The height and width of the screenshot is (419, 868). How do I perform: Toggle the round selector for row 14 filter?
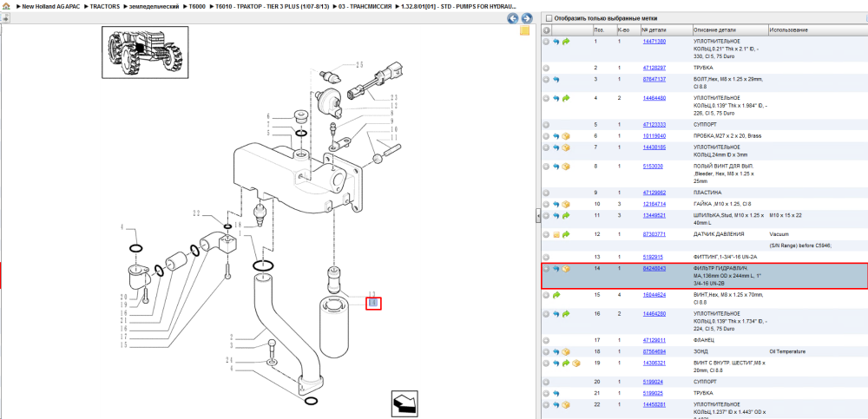pos(546,269)
